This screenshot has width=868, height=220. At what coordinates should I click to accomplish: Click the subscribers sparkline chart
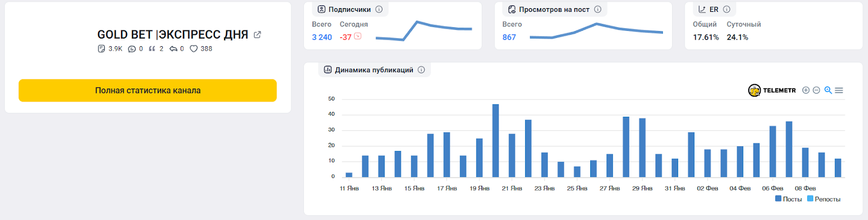(424, 31)
